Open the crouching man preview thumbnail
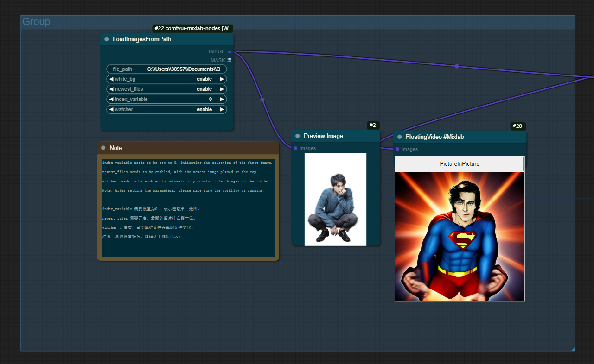Viewport: 594px width, 364px height. [335, 199]
